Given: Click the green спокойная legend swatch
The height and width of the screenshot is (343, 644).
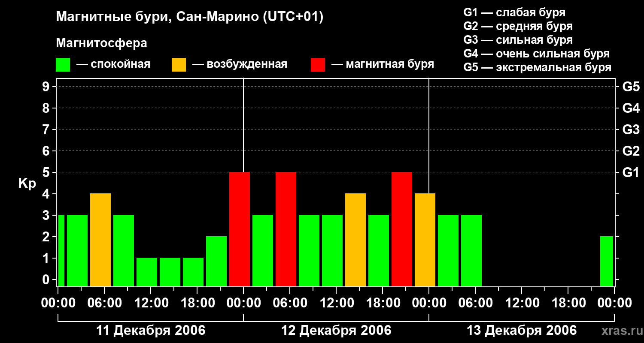Looking at the screenshot, I should pyautogui.click(x=63, y=65).
